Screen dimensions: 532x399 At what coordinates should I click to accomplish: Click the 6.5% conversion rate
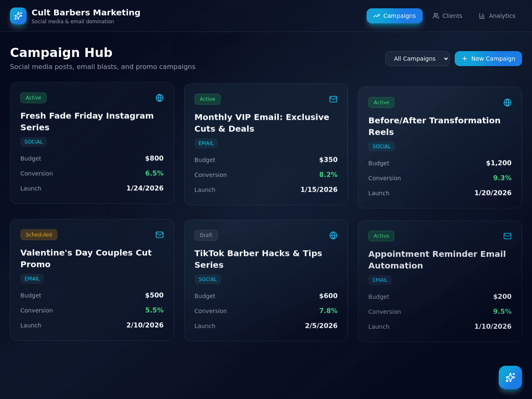pos(154,173)
